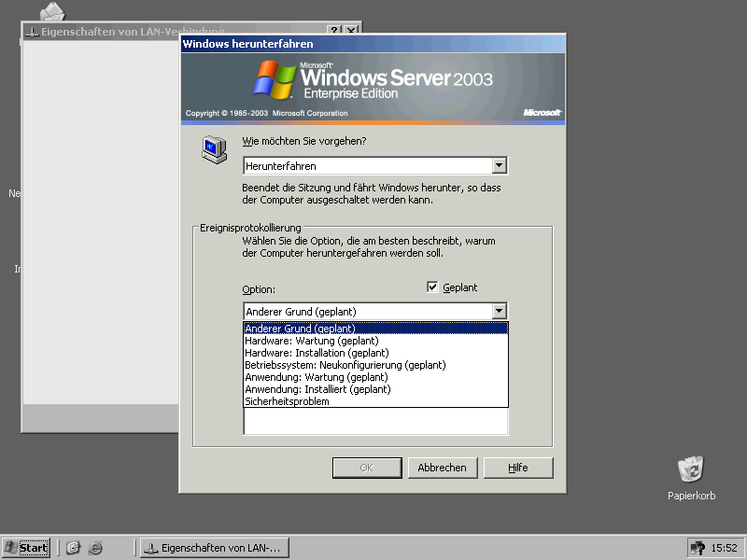Click the 'Windows herunterfahren' title bar
747x560 pixels.
tap(373, 44)
